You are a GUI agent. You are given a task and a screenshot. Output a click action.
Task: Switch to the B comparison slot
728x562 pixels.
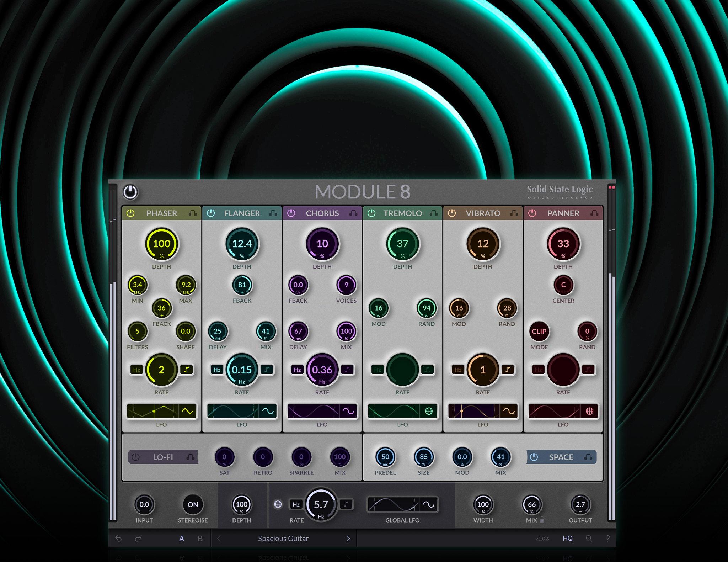coord(200,539)
